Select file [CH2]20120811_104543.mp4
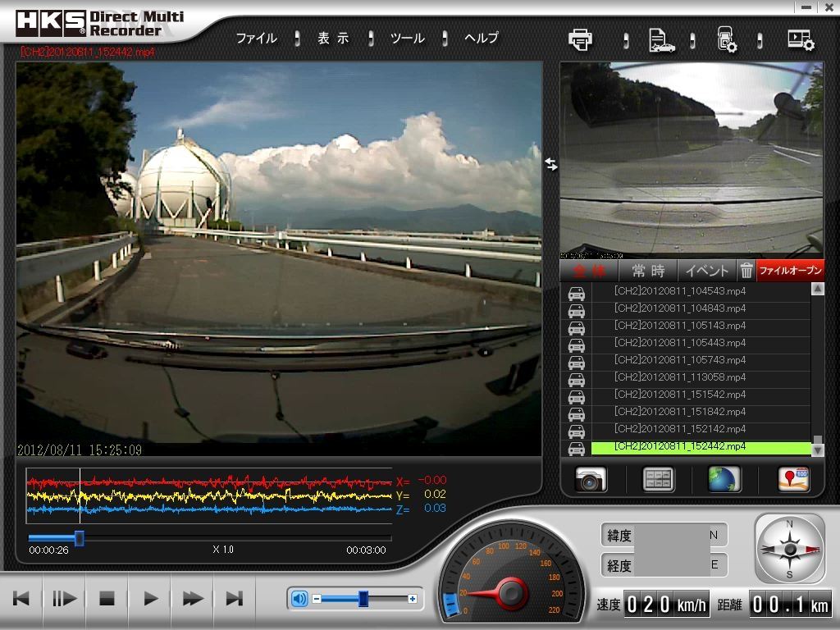Viewport: 840px width, 630px height. click(x=701, y=291)
